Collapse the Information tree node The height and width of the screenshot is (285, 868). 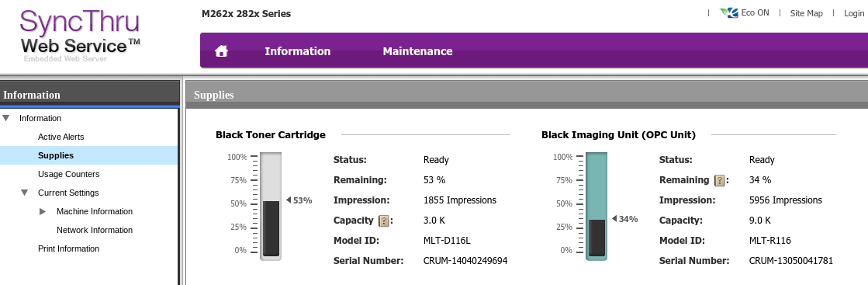pos(6,118)
